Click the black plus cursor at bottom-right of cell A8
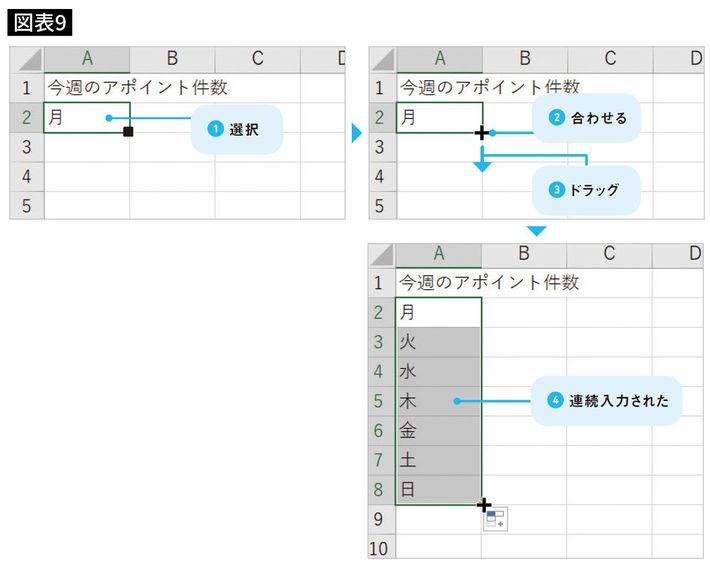This screenshot has width=710, height=564. (485, 505)
